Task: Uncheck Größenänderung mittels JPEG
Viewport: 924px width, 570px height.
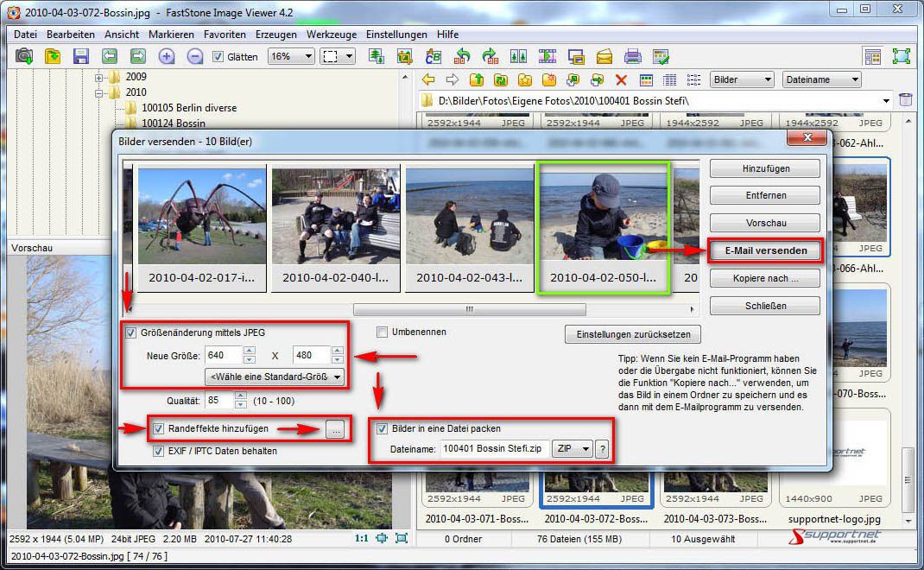Action: [131, 332]
